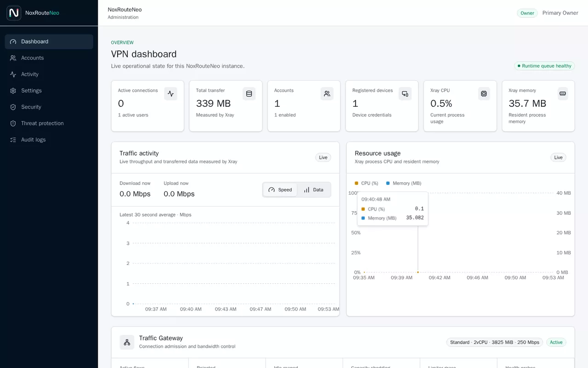
Task: Click the Audit logs list icon
Action: point(13,139)
